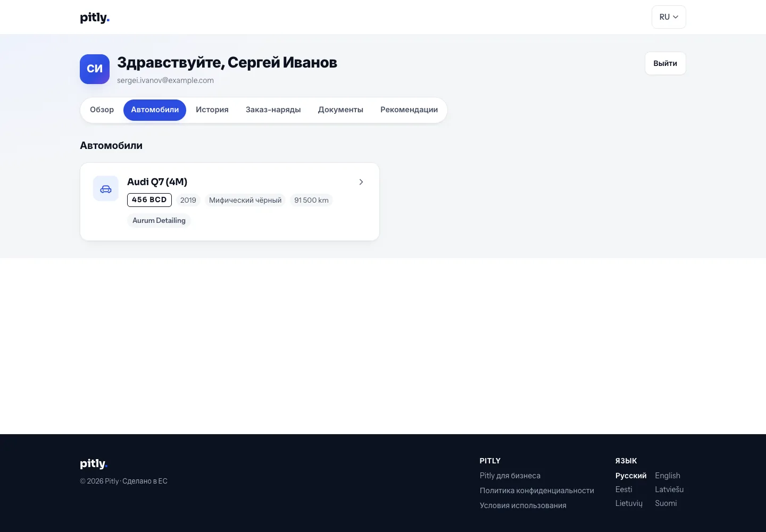The width and height of the screenshot is (766, 532).
Task: Switch language to Eesti in footer
Action: pos(624,489)
